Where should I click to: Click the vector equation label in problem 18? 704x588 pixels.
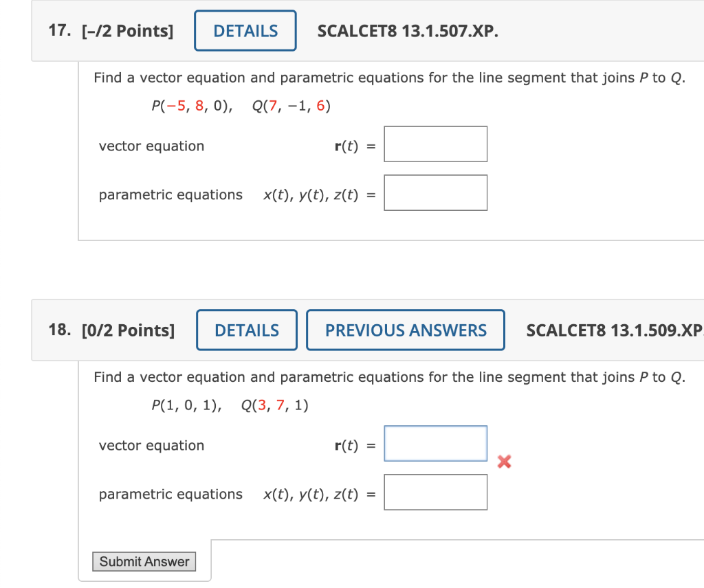point(151,445)
